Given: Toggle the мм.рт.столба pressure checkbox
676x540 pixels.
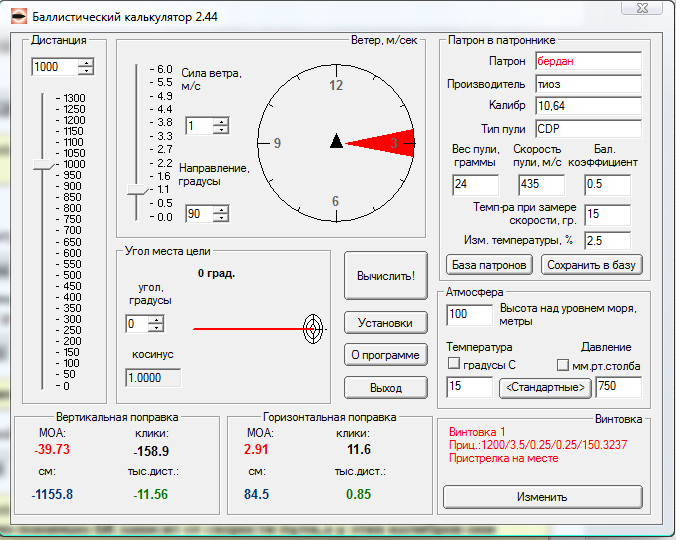Looking at the screenshot, I should (562, 364).
